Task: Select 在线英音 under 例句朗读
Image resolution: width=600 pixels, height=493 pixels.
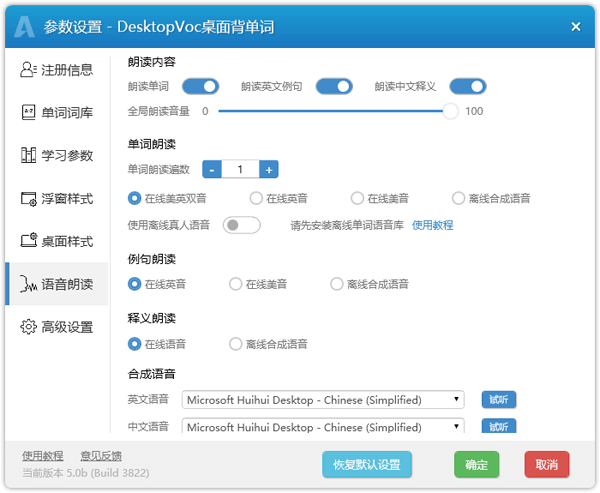Action: (134, 284)
